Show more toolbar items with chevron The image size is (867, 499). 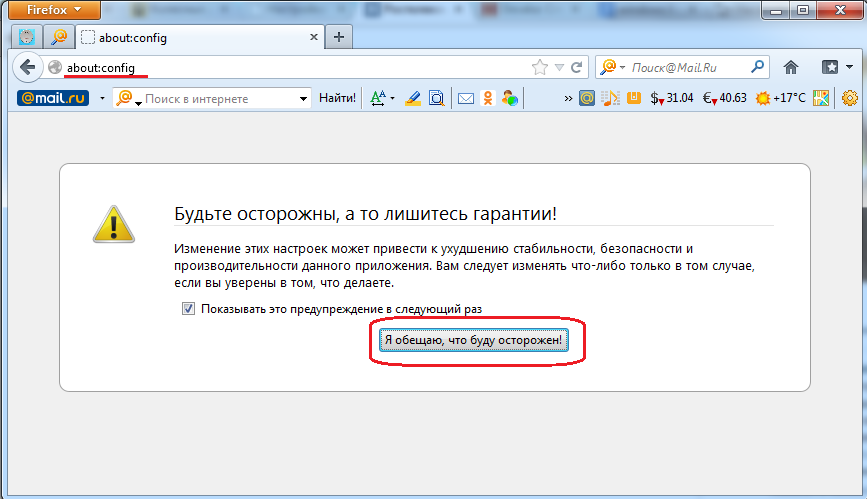(568, 98)
